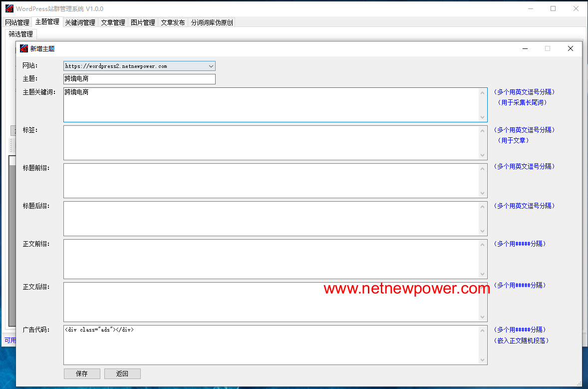This screenshot has width=588, height=389.
Task: Open the 图片管理 tab
Action: pos(143,22)
